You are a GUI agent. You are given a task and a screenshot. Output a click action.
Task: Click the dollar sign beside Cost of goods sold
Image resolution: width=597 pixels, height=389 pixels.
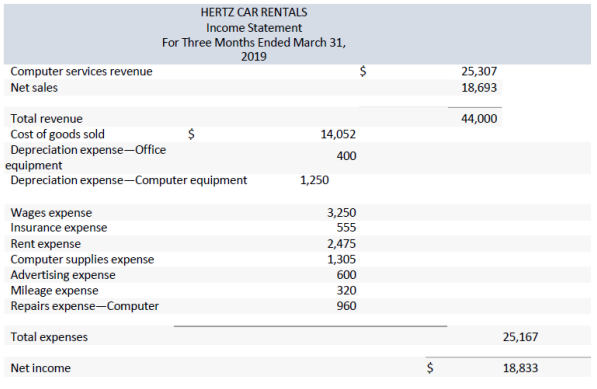click(x=191, y=134)
